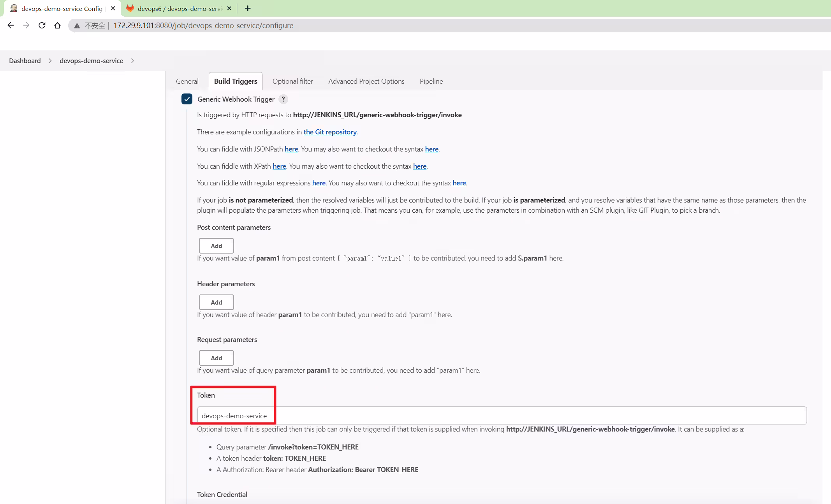The width and height of the screenshot is (831, 504).
Task: Select the Build Triggers tab
Action: [236, 81]
